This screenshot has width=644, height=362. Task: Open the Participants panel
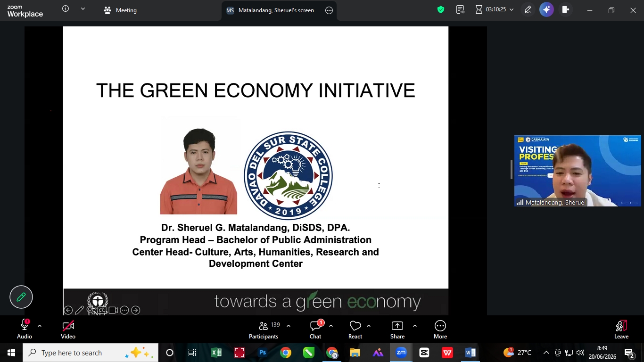pos(264,329)
